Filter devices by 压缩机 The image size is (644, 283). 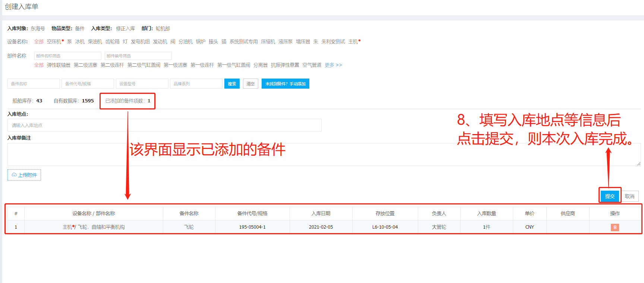pos(268,42)
